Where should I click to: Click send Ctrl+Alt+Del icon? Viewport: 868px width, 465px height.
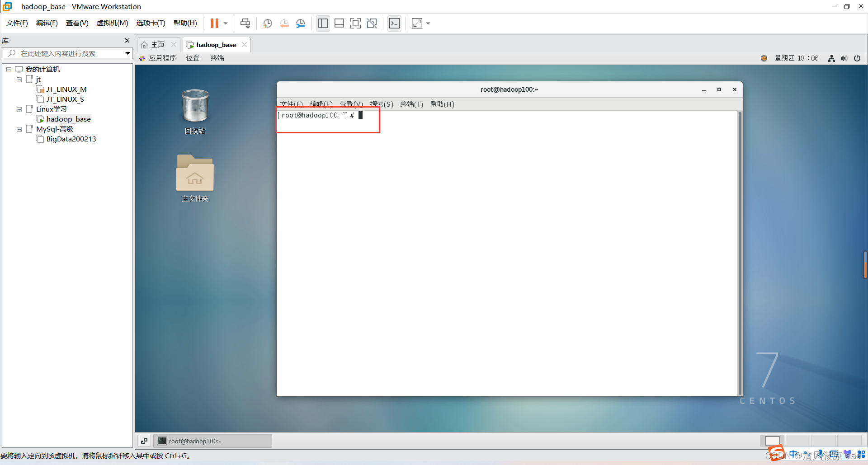[x=245, y=23]
